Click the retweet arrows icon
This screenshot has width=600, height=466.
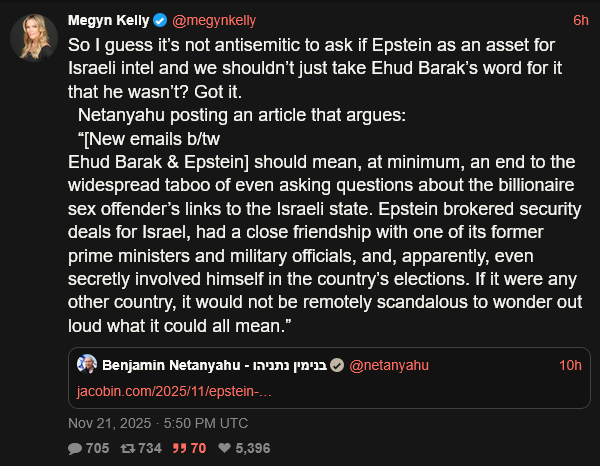point(127,449)
